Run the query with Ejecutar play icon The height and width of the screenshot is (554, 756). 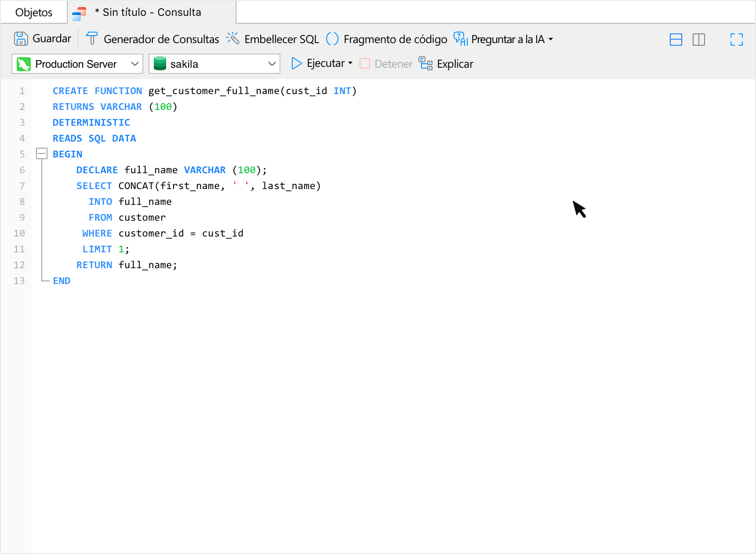[297, 64]
